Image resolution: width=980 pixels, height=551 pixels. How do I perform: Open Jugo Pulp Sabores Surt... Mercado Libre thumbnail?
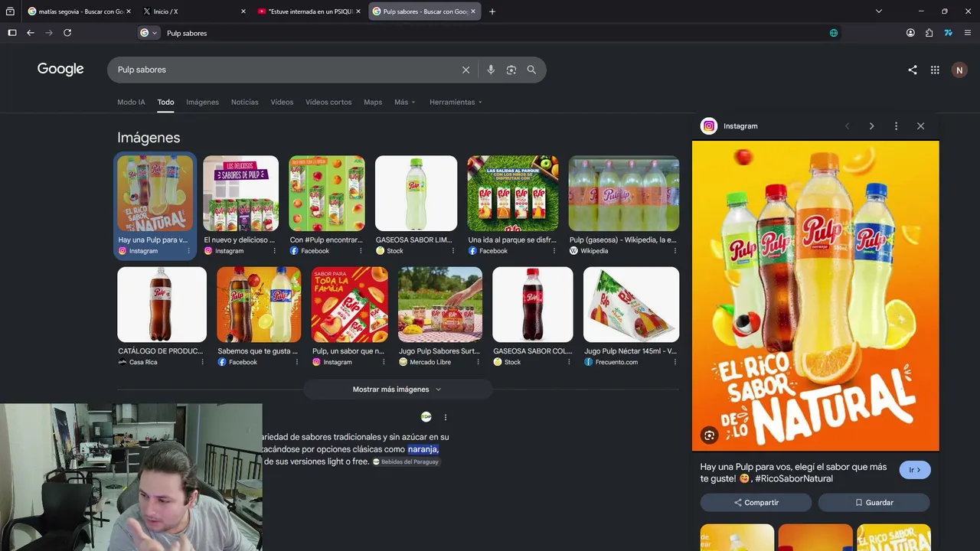(440, 305)
